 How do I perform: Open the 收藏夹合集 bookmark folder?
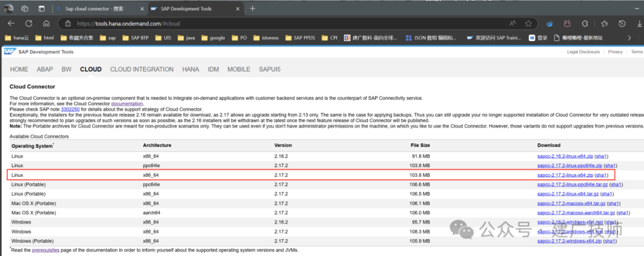point(77,38)
